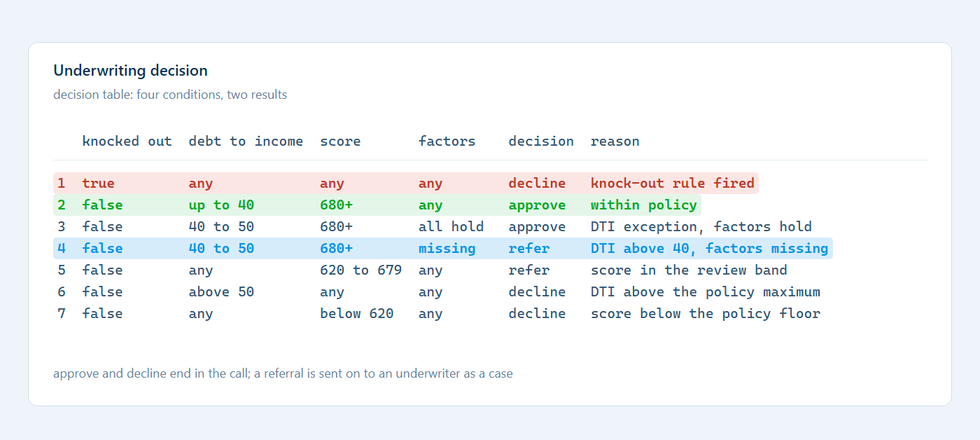The height and width of the screenshot is (440, 980).
Task: Click the 'Underwriting decision' heading
Action: (130, 71)
